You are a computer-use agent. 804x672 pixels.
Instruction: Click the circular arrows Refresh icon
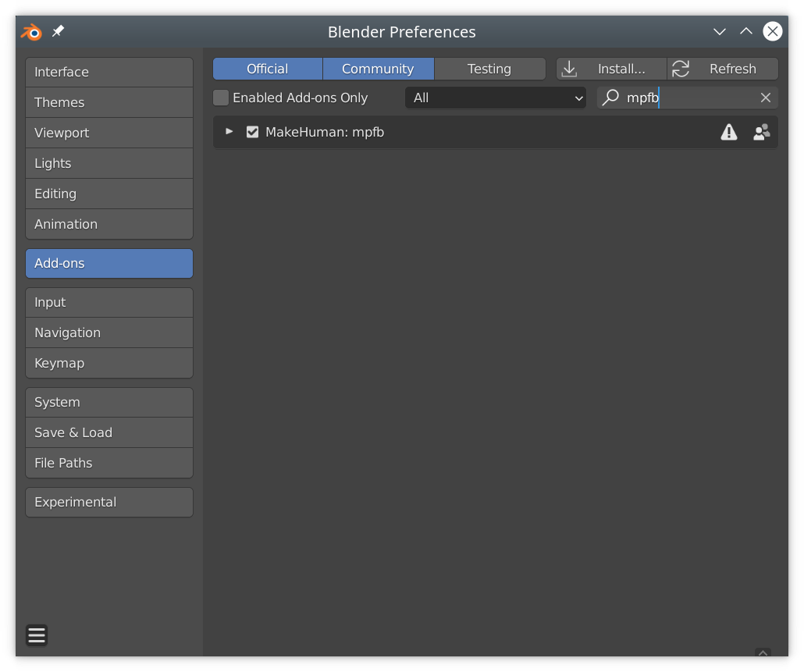click(x=681, y=69)
